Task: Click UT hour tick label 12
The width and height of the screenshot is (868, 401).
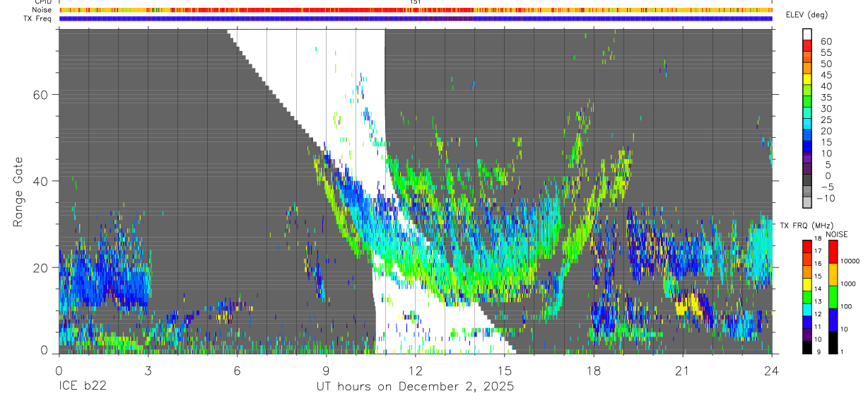Action: coord(416,370)
